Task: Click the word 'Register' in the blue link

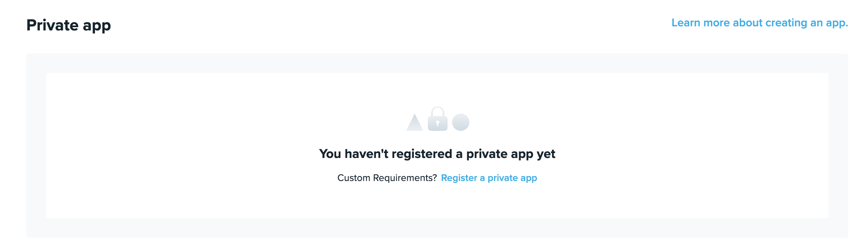Action: [459, 178]
